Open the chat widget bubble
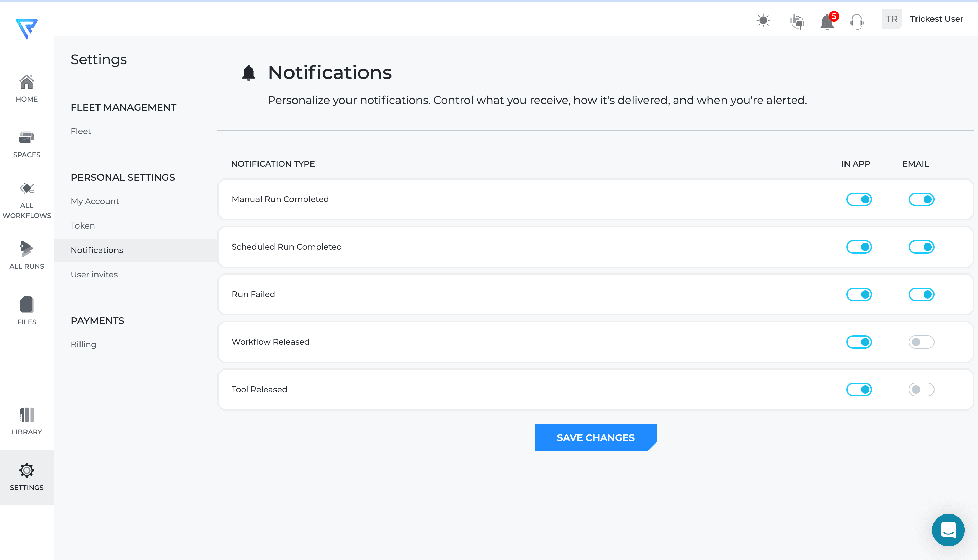 [948, 530]
